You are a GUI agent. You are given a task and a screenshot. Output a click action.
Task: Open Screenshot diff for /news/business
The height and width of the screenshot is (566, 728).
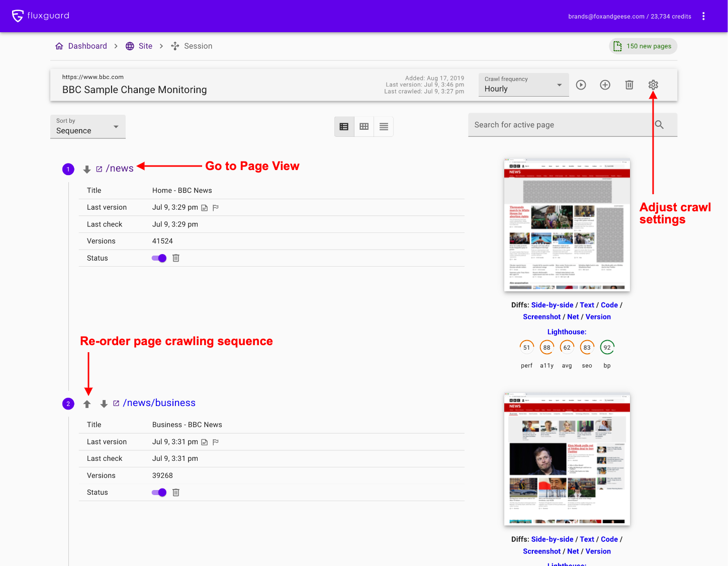coord(541,551)
